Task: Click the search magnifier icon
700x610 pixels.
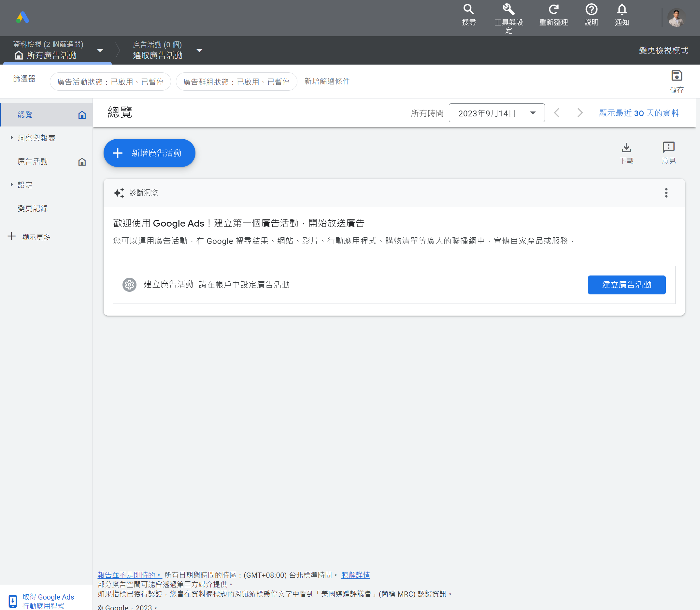Action: (x=468, y=9)
